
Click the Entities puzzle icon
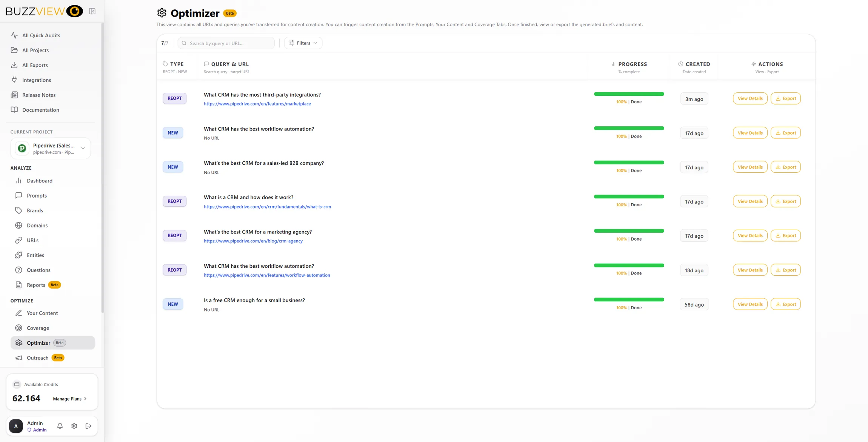pos(18,255)
